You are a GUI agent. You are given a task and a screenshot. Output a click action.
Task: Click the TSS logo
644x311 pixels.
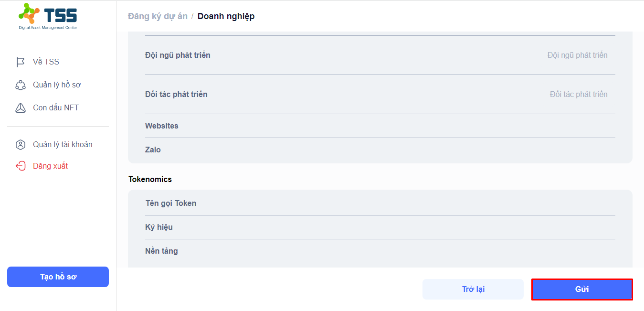pyautogui.click(x=48, y=16)
